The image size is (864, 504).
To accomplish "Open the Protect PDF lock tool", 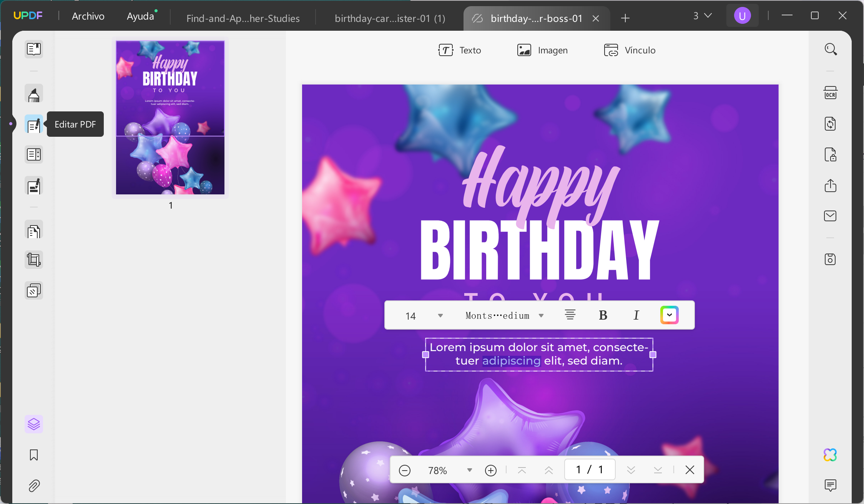I will coord(831,154).
